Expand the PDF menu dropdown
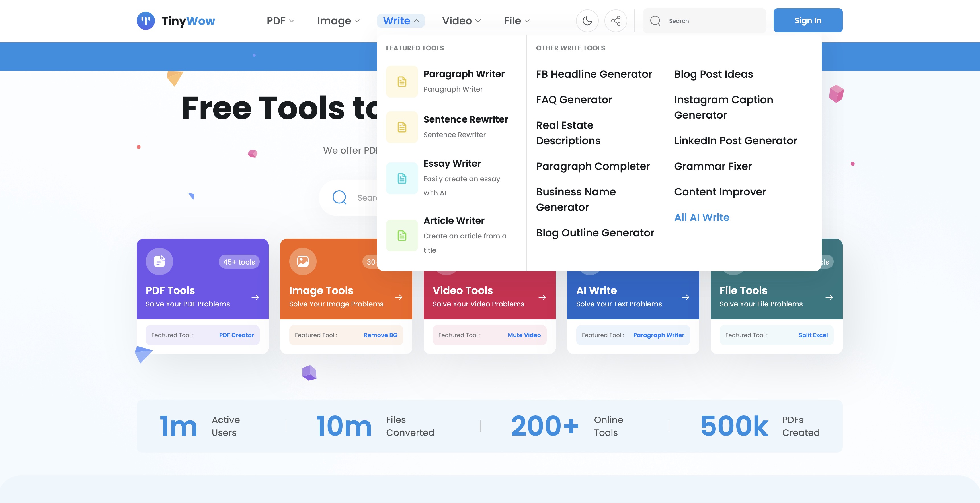 (x=280, y=20)
